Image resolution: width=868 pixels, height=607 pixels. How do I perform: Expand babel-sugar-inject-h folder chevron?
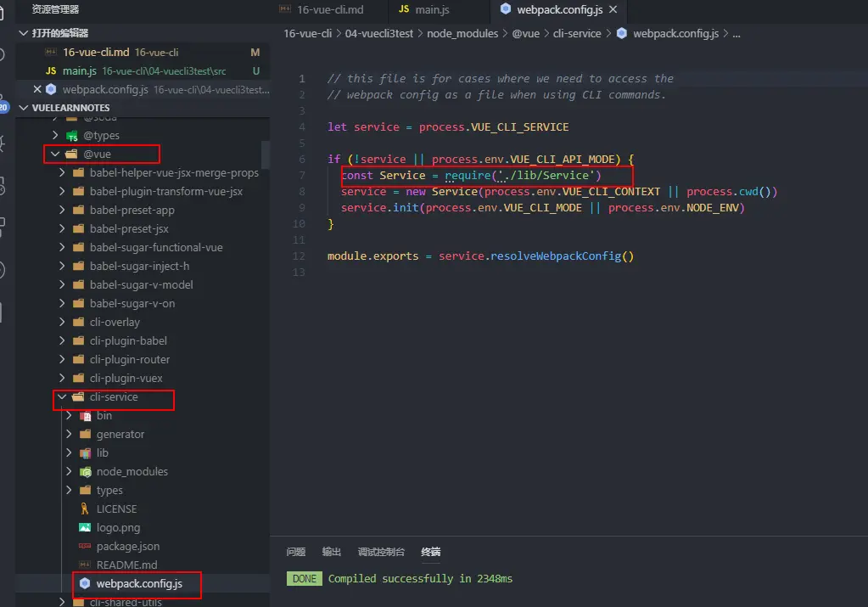pyautogui.click(x=61, y=266)
